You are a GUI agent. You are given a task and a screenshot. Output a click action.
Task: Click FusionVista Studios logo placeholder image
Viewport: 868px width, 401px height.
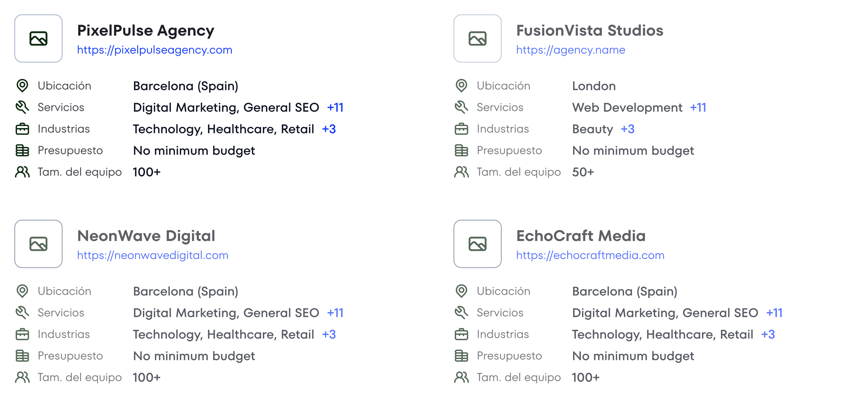pos(478,38)
